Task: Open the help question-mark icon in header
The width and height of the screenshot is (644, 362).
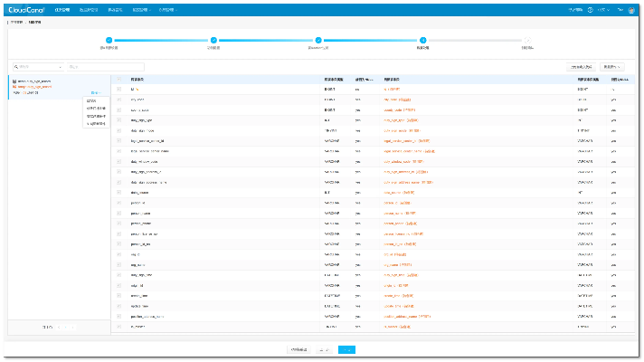Action: click(x=590, y=10)
